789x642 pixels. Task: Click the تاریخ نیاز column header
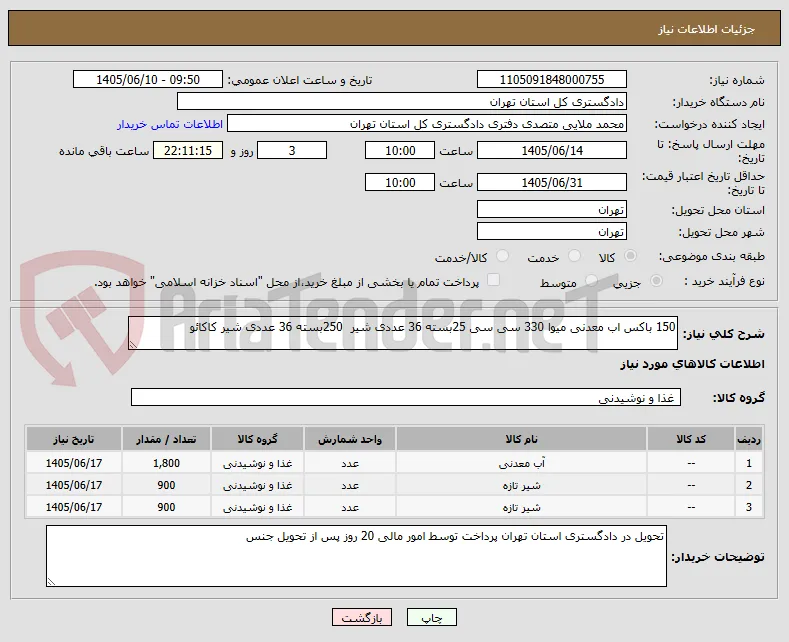point(74,439)
